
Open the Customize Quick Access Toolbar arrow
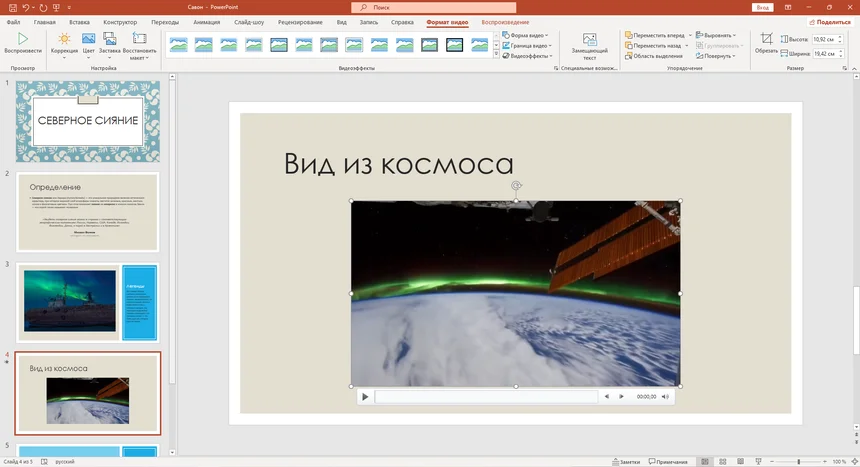(69, 8)
